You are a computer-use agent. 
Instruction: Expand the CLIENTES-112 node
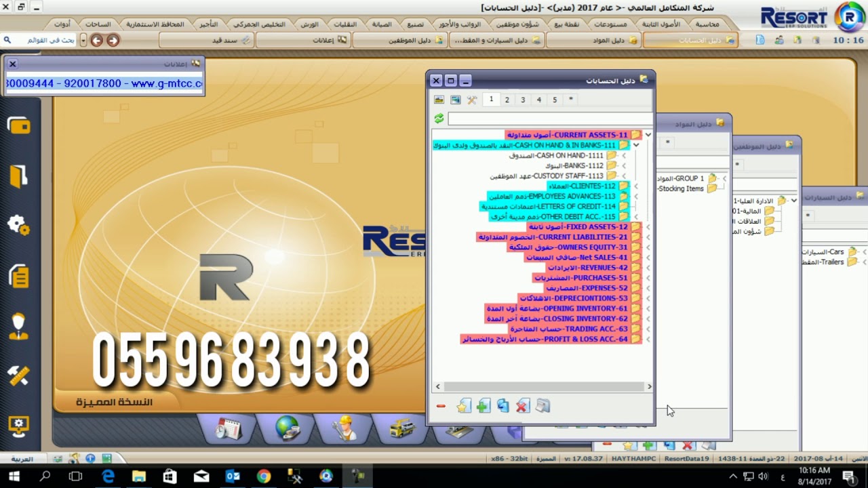636,186
